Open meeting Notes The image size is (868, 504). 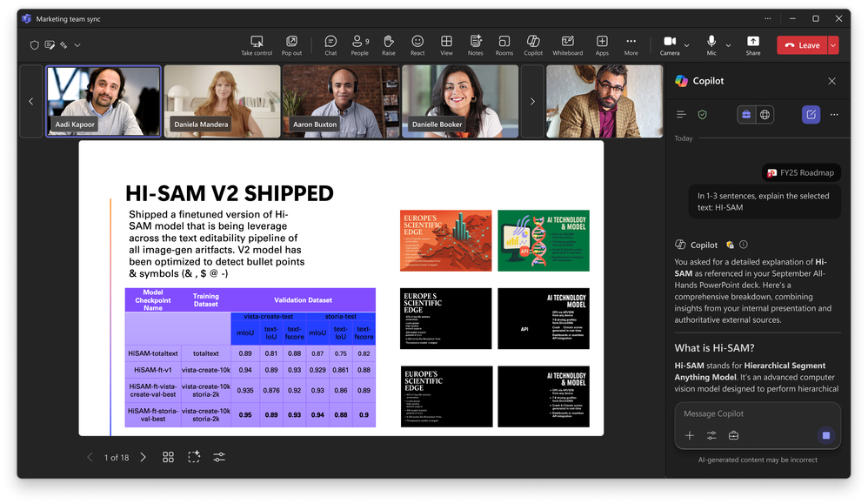475,45
